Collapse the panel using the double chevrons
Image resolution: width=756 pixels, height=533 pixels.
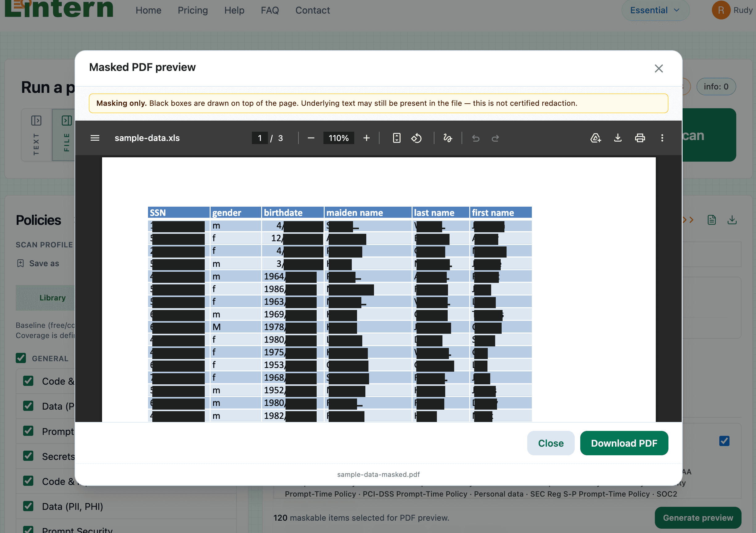coord(688,220)
